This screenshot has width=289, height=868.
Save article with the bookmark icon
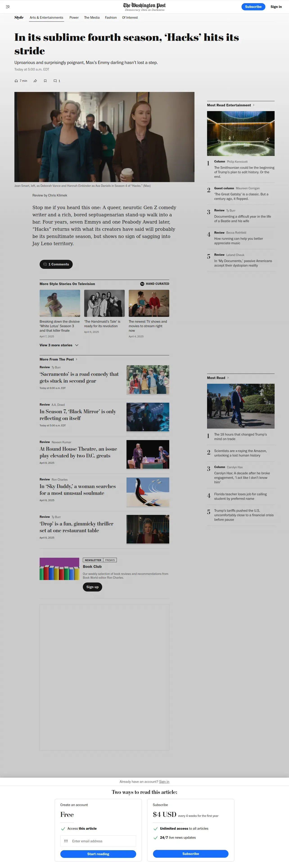45,81
